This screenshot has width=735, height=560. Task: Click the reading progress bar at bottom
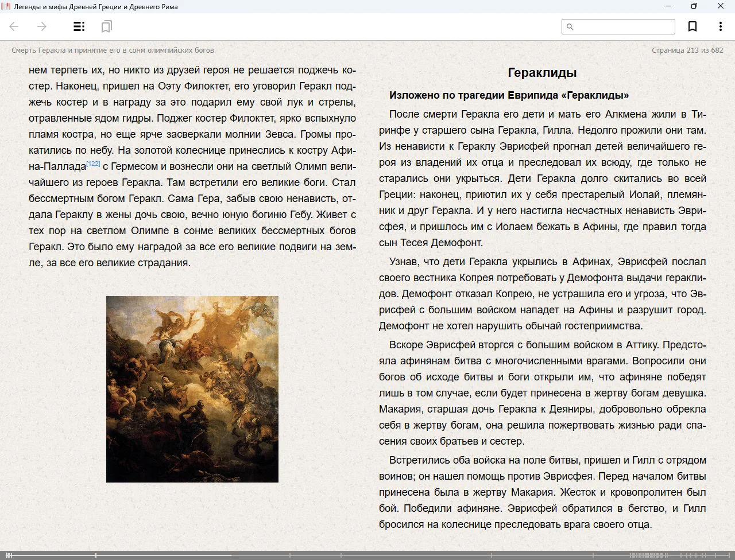tap(367, 555)
